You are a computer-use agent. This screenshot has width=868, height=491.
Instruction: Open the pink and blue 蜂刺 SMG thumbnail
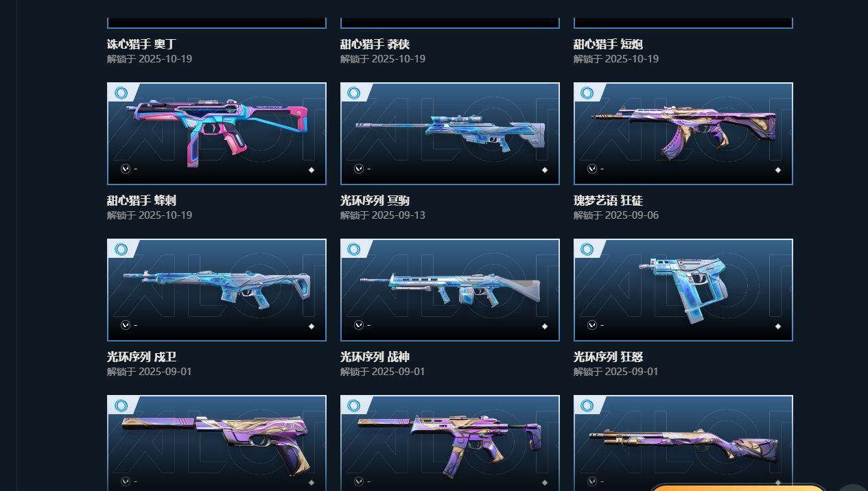(217, 134)
